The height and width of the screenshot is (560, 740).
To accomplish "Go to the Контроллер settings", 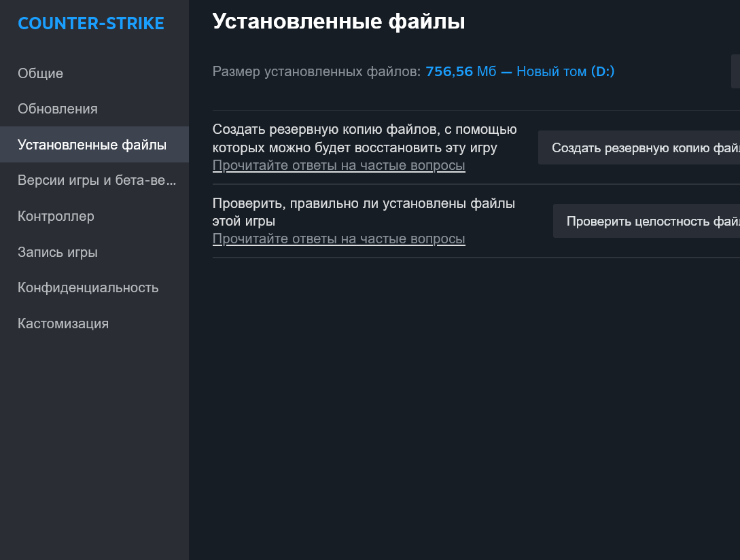I will click(x=56, y=216).
